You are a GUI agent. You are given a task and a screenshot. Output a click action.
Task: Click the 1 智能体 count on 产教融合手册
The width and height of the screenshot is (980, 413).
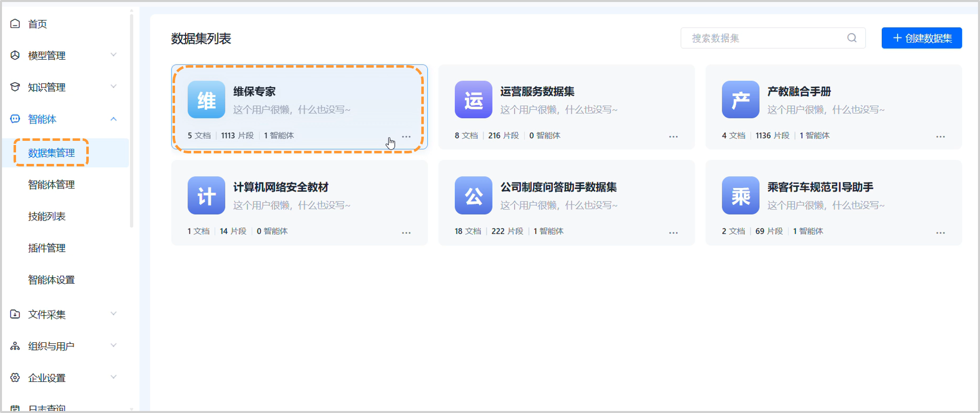click(x=814, y=135)
